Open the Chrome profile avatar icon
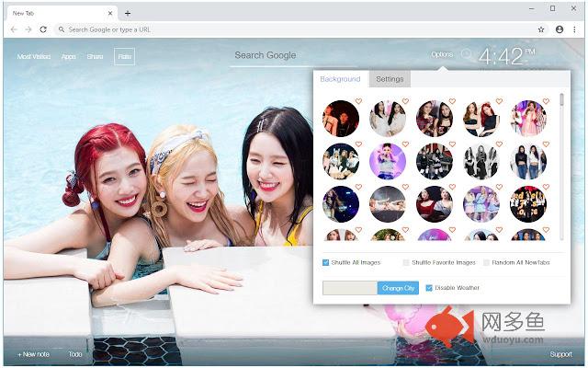Screen dimensions: 588x368 [x=560, y=29]
